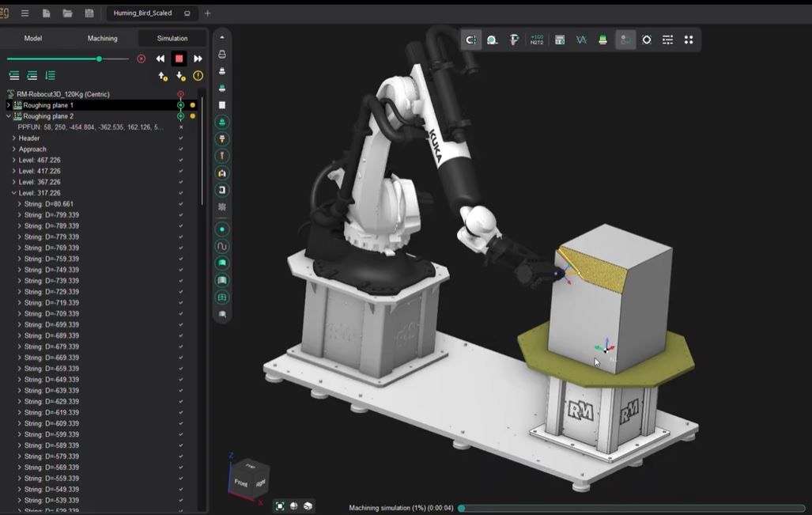This screenshot has width=812, height=515.
Task: Switch to the Model tab
Action: tap(33, 38)
